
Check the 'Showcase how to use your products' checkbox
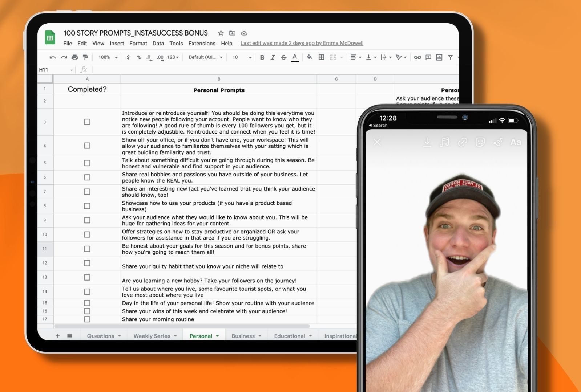pyautogui.click(x=87, y=206)
